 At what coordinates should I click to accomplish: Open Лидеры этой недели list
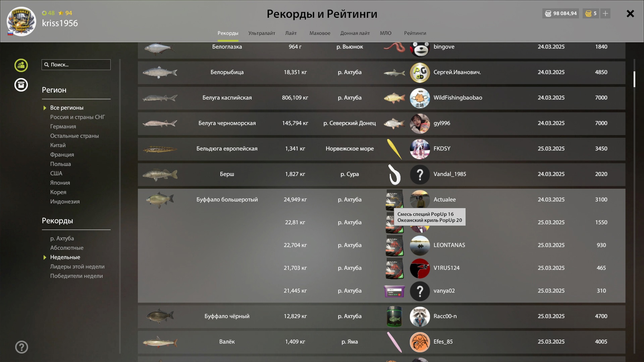[77, 266]
